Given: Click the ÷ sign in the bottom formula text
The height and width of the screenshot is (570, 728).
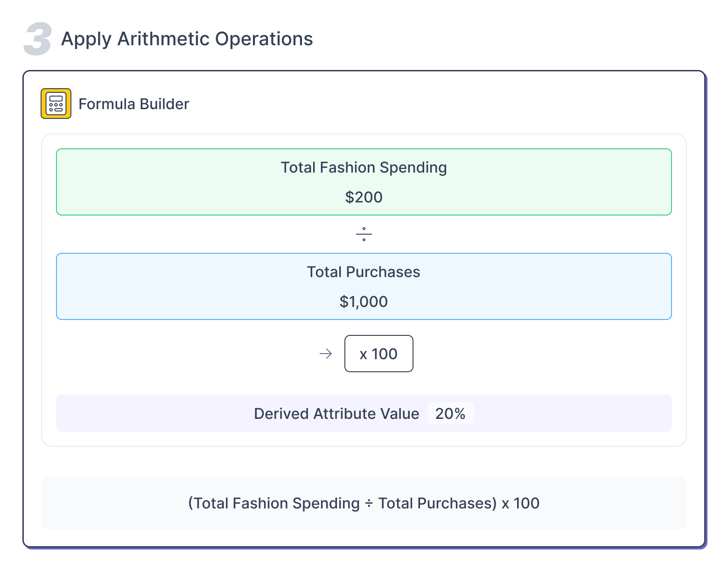Looking at the screenshot, I should click(369, 503).
